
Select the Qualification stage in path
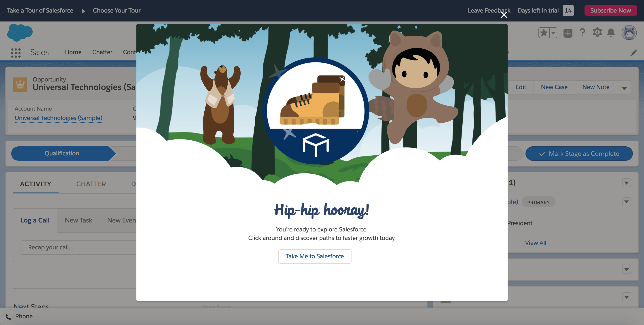coord(62,153)
